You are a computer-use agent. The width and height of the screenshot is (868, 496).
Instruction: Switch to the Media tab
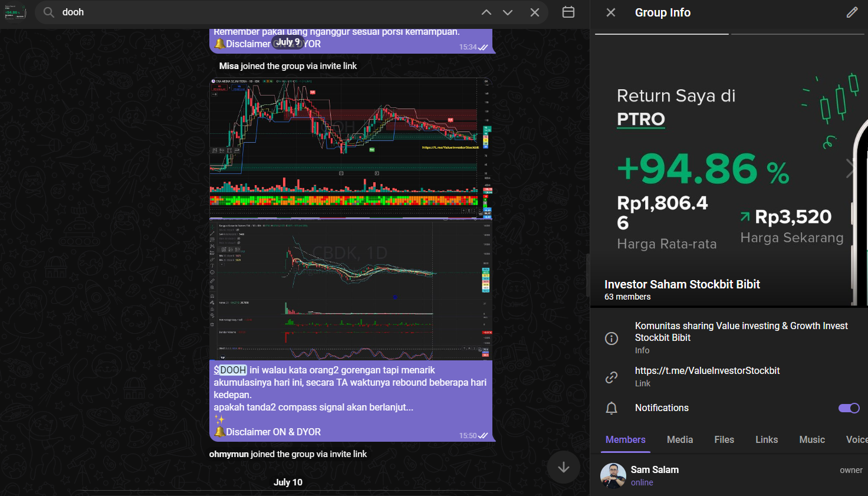(x=679, y=440)
